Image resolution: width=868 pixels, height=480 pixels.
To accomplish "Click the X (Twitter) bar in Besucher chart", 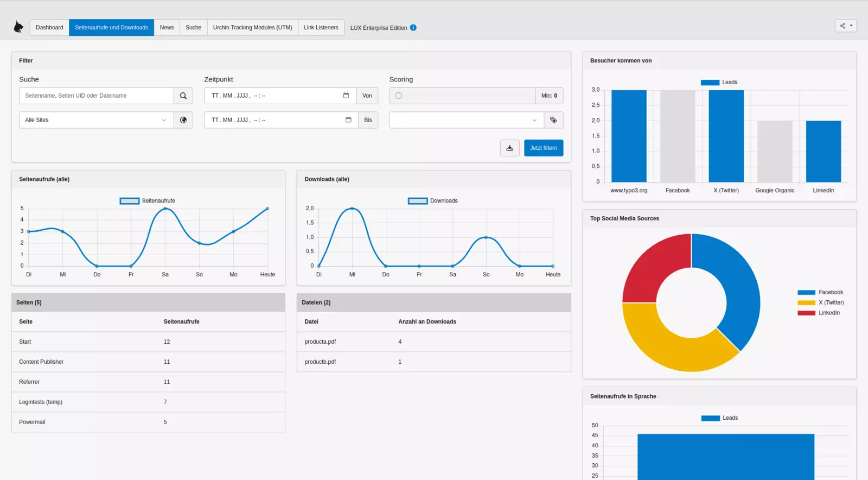I will click(726, 136).
